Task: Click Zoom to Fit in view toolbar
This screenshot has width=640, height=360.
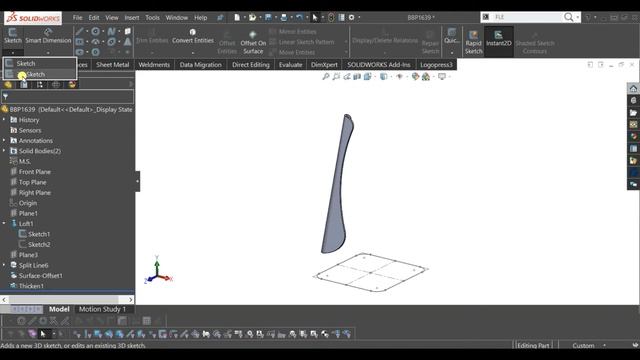Action: (x=326, y=76)
